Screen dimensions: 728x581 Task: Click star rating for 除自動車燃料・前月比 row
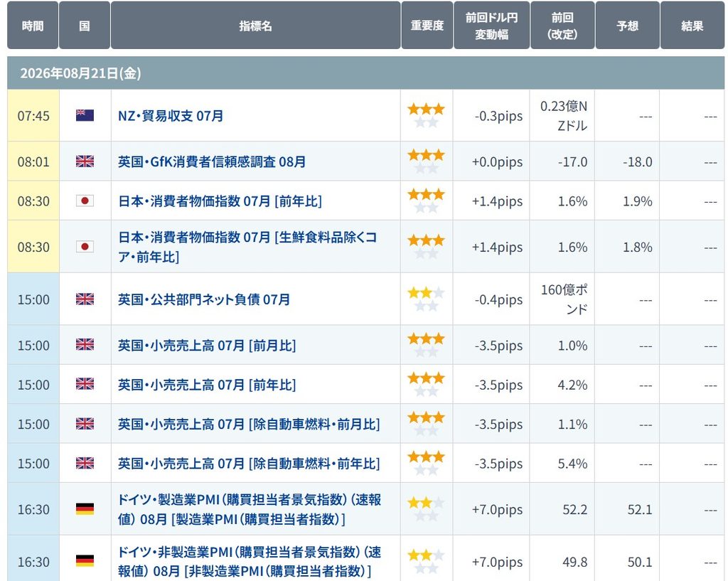pyautogui.click(x=427, y=424)
